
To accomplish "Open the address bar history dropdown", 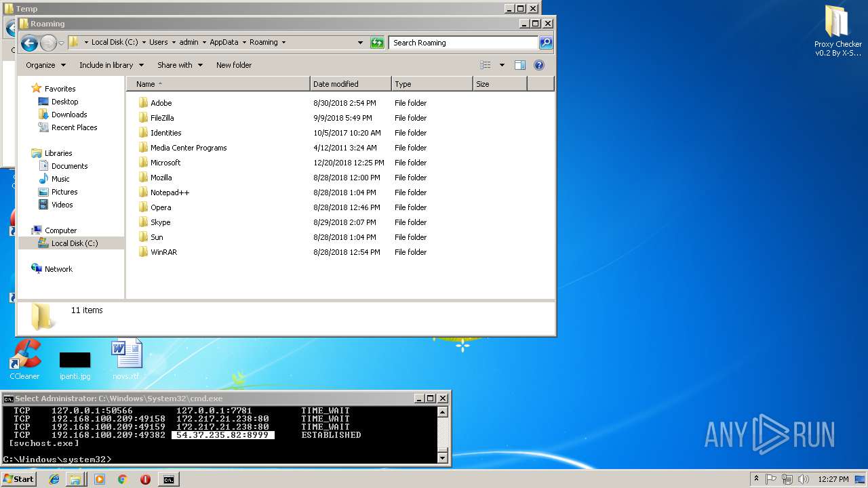I will (x=360, y=43).
